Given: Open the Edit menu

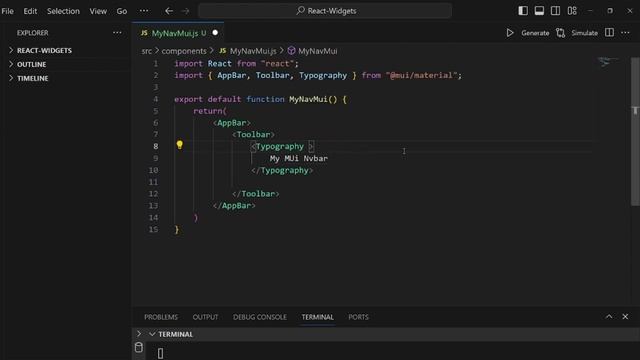Looking at the screenshot, I should coord(30,11).
